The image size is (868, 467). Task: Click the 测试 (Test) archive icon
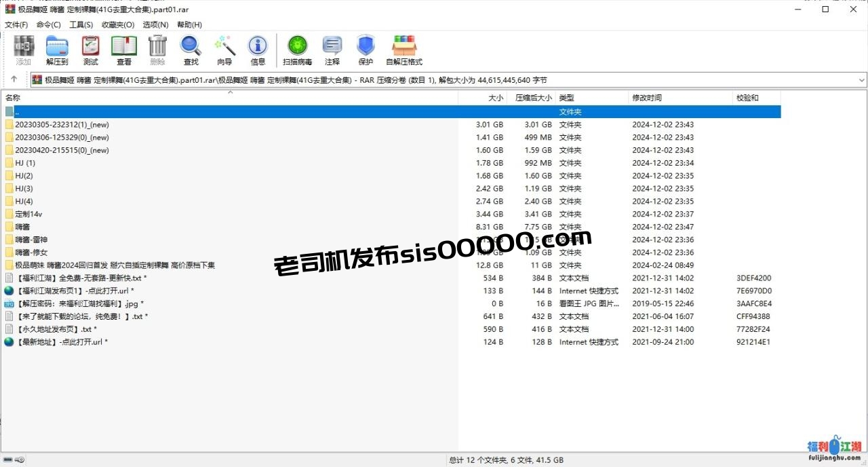tap(90, 50)
